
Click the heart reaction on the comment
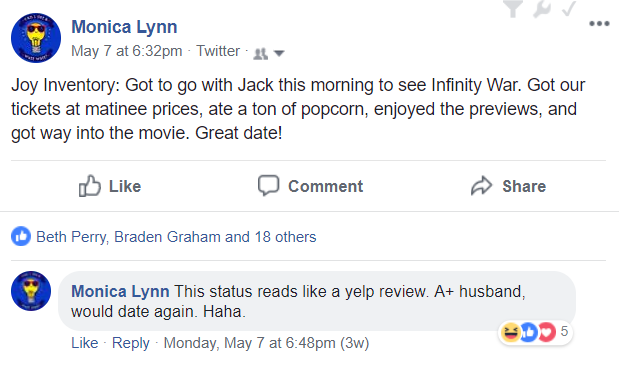547,332
